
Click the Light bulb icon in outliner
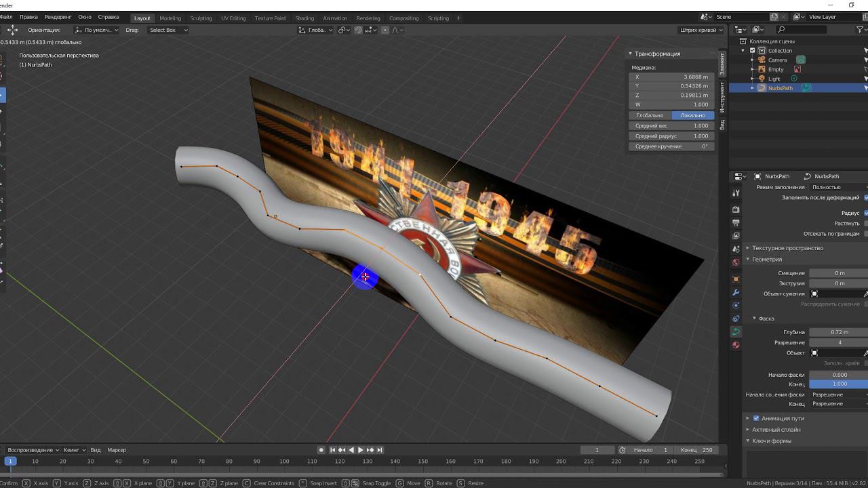[x=762, y=79]
